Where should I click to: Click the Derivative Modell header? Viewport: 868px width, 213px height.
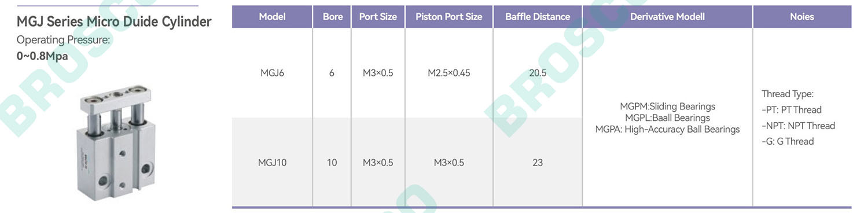point(667,17)
